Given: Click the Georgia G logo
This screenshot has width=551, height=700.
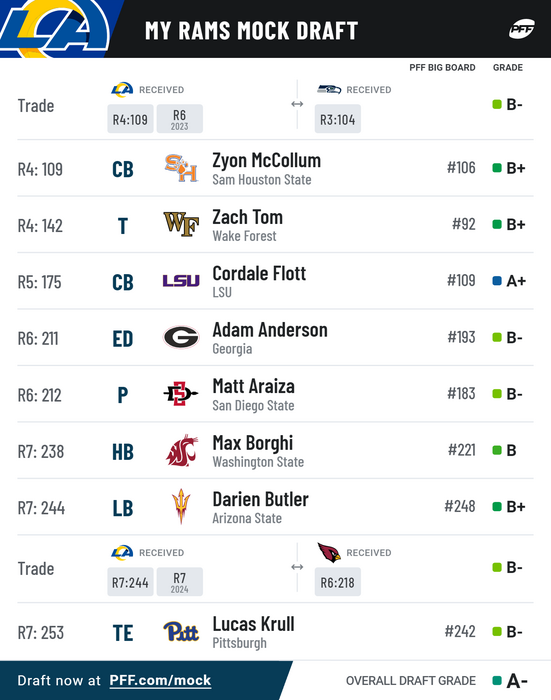Looking at the screenshot, I should (x=181, y=337).
